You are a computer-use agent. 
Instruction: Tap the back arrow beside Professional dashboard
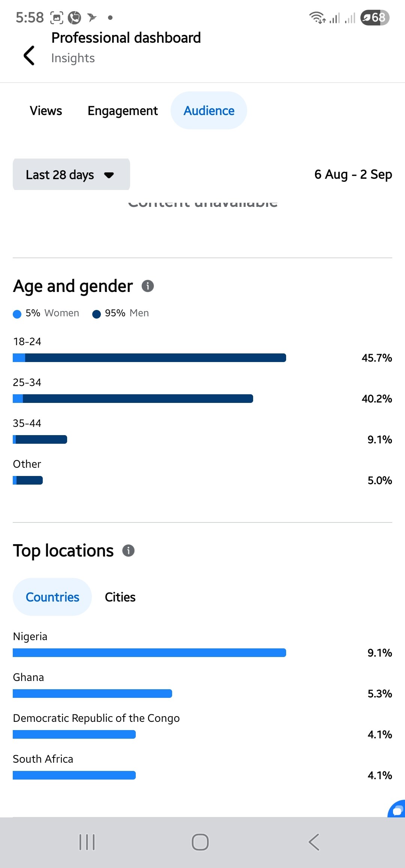pos(29,55)
